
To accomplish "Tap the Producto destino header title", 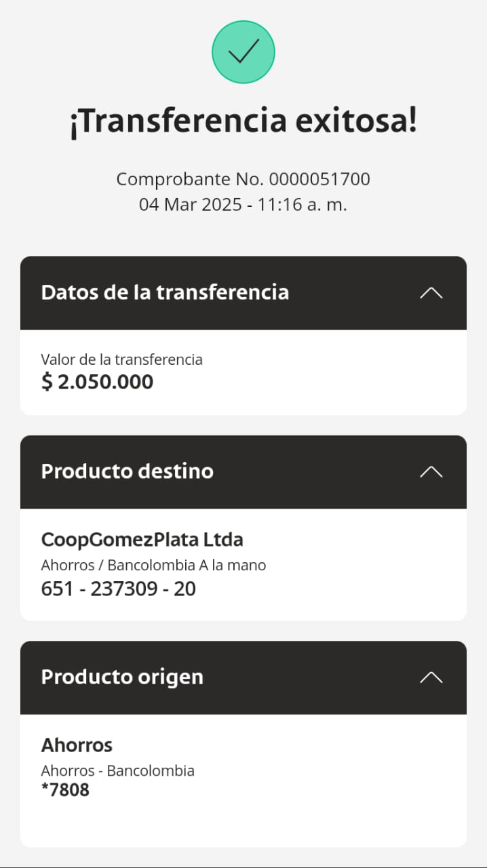I will pyautogui.click(x=127, y=471).
